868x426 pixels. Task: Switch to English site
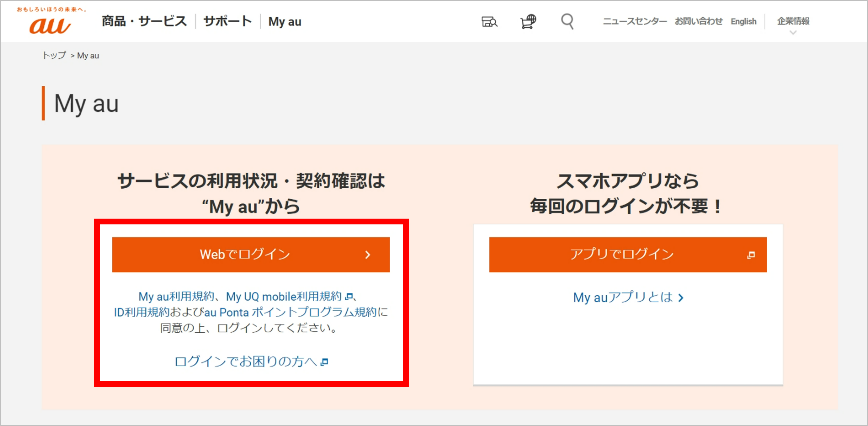click(743, 21)
